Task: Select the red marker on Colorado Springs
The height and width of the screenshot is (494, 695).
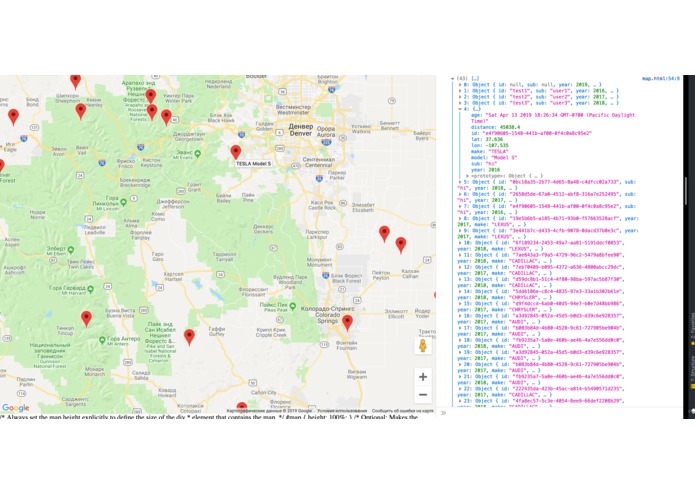Action: coord(348,323)
